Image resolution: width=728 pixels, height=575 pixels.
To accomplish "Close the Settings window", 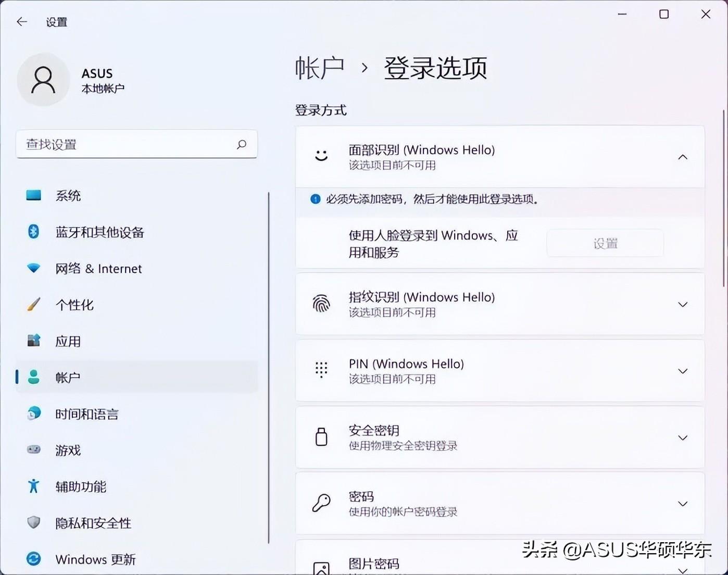I will 706,14.
